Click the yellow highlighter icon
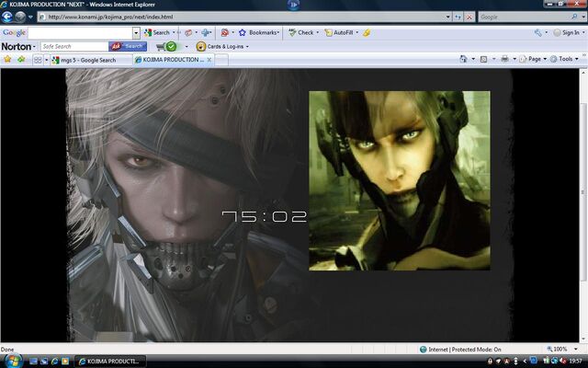Viewport: 588px width, 368px height. click(367, 33)
